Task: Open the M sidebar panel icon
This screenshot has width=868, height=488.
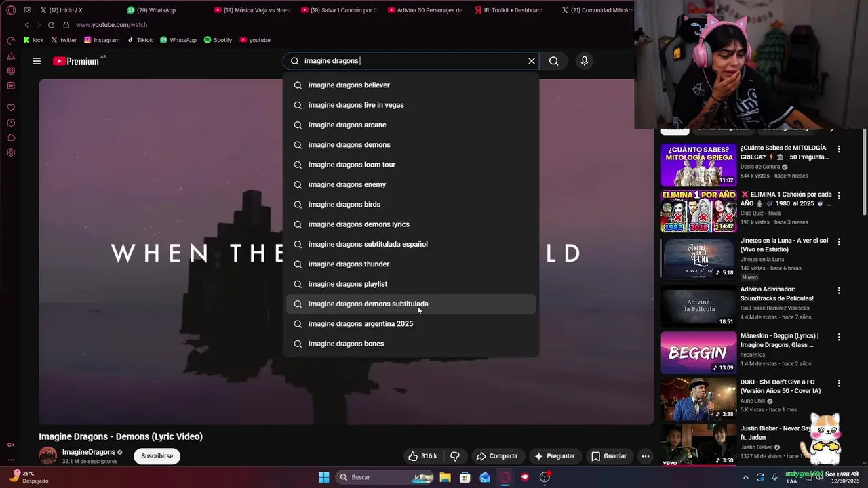Action: tap(11, 85)
